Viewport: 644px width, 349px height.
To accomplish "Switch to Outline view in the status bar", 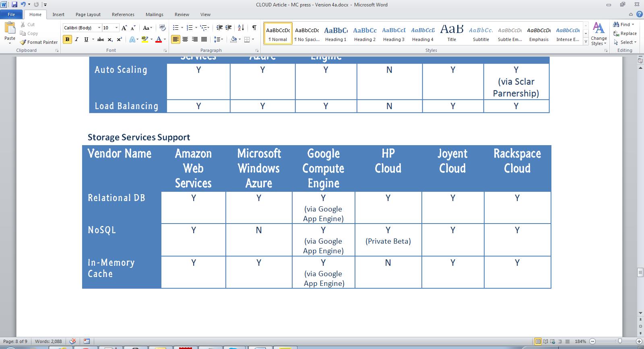I will point(560,341).
